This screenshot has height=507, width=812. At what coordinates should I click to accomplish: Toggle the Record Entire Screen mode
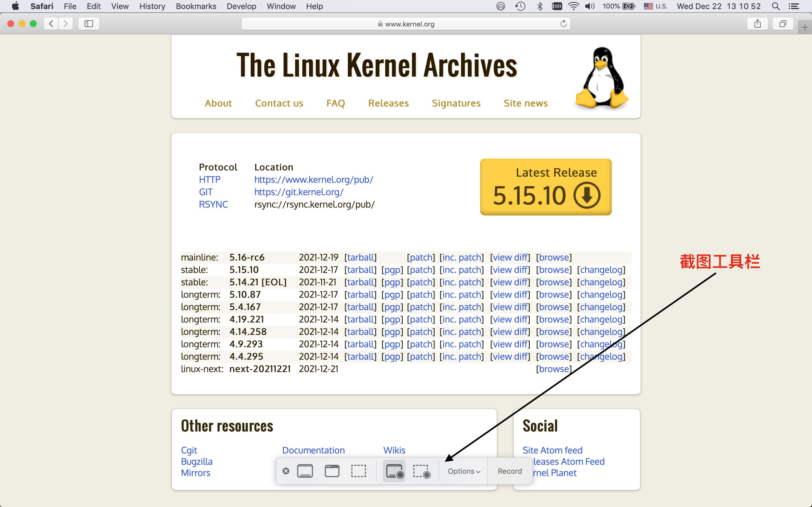pyautogui.click(x=394, y=471)
